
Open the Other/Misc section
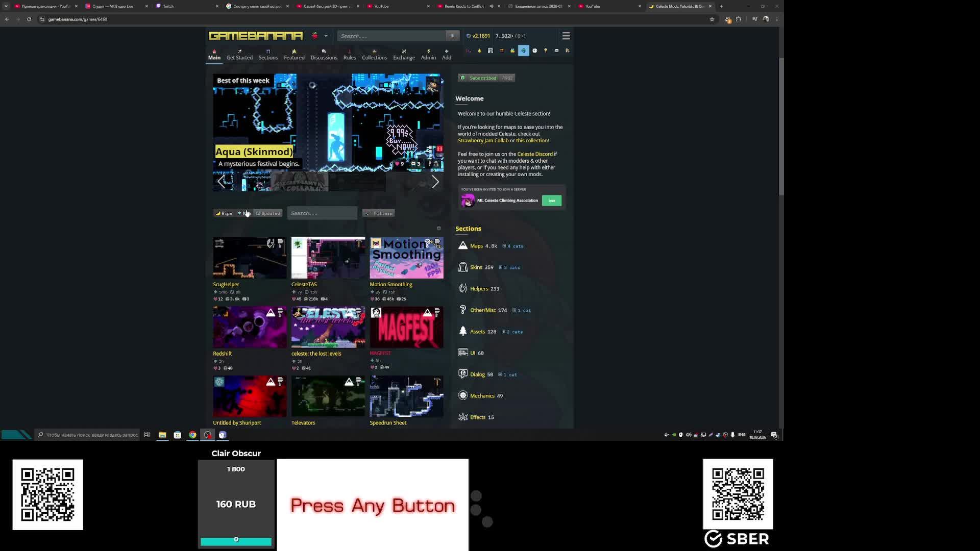pyautogui.click(x=483, y=310)
